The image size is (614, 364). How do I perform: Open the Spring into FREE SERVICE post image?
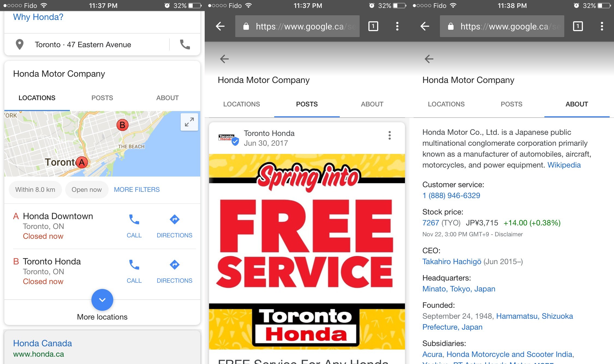point(307,252)
